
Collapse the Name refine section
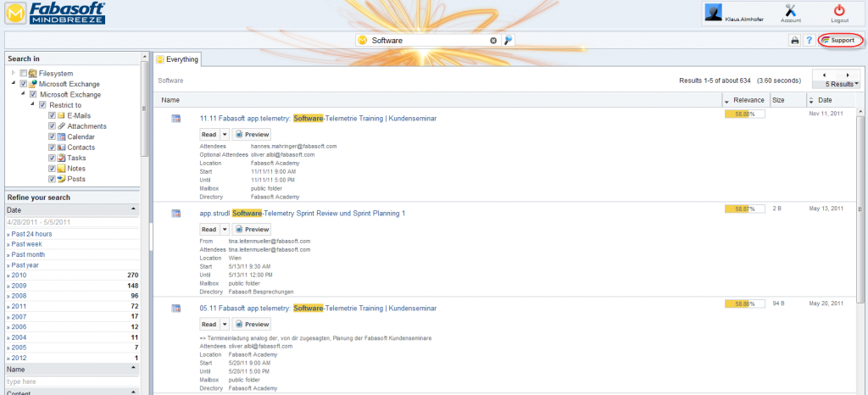(x=133, y=369)
